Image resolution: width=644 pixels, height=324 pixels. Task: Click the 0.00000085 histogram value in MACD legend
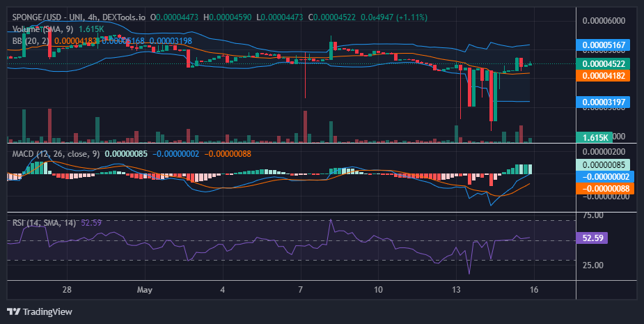point(126,154)
